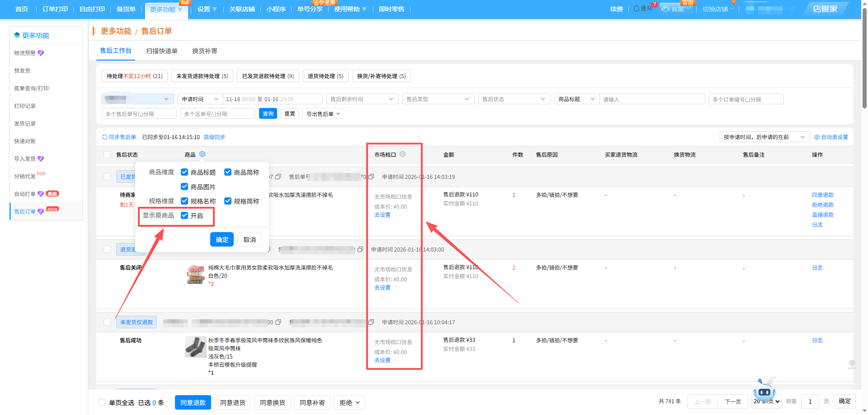The image size is (868, 415).
Task: Copy the first order's 售后单号 icon
Action: pyautogui.click(x=371, y=177)
